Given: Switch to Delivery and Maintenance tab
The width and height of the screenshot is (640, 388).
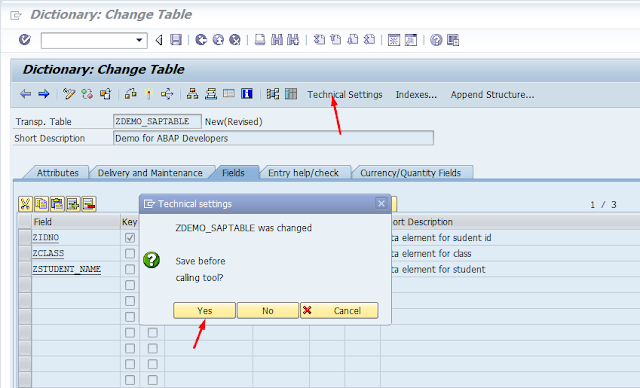Looking at the screenshot, I should (150, 173).
